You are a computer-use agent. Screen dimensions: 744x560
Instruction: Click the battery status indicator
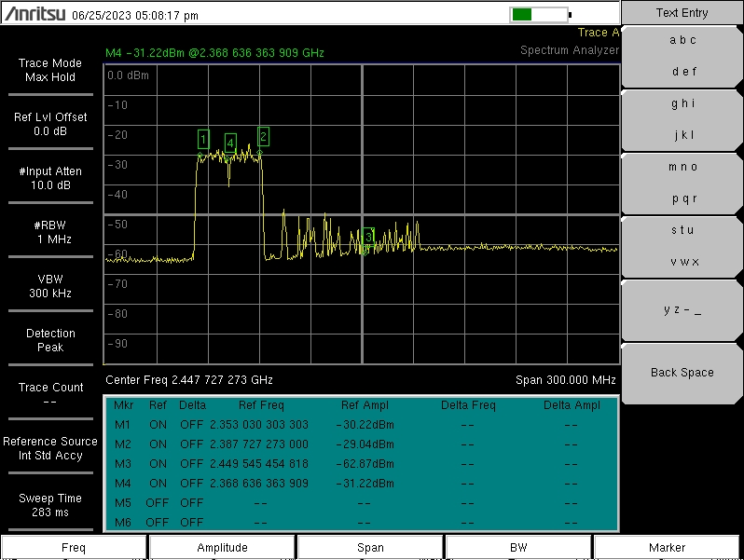[x=539, y=14]
